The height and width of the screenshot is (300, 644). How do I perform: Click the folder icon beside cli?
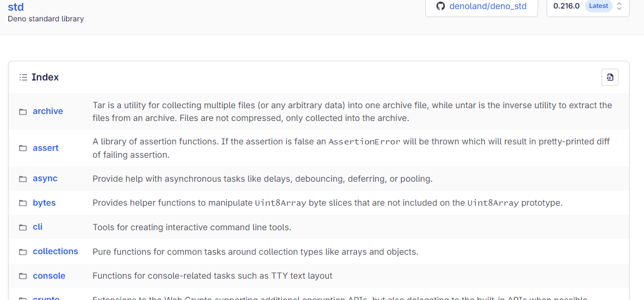click(23, 228)
